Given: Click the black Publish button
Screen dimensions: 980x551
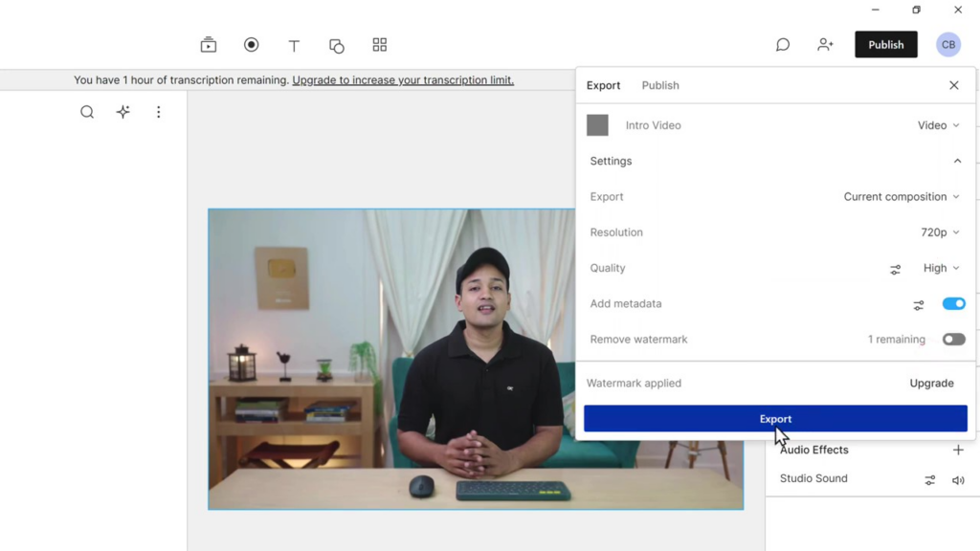Looking at the screenshot, I should (x=885, y=44).
